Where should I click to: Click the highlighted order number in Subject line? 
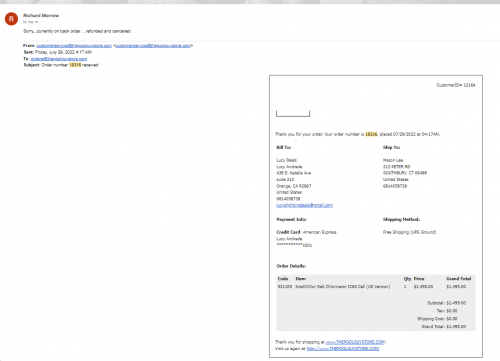point(75,65)
